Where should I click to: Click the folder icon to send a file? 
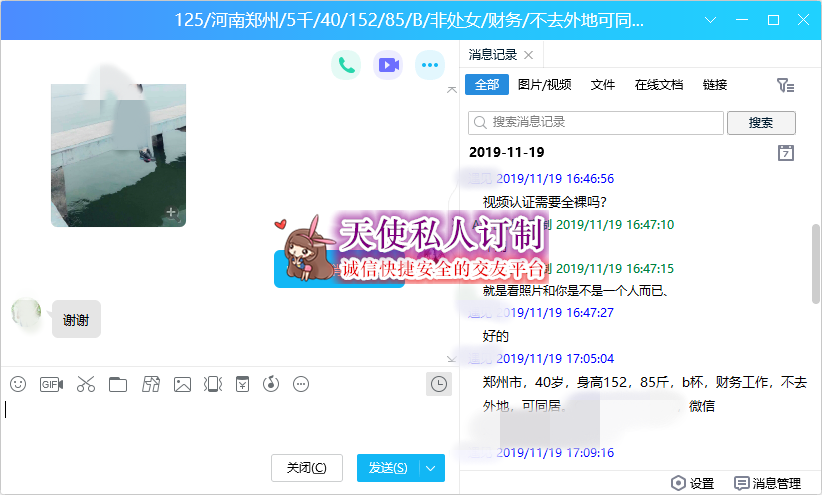118,384
